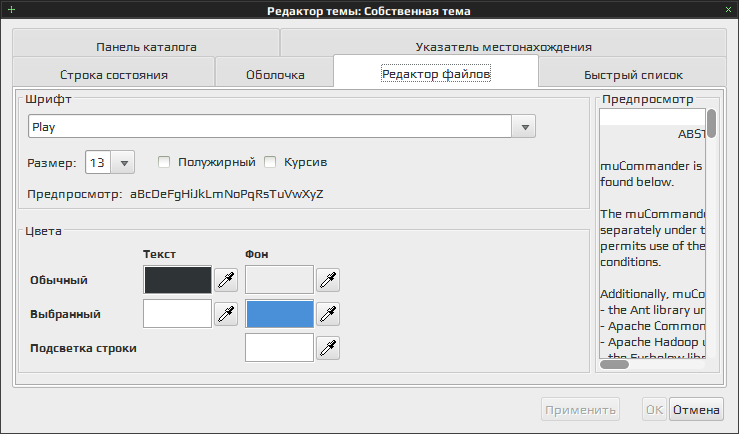Switch to the Панель каталога tab
The width and height of the screenshot is (739, 434).
pos(146,43)
